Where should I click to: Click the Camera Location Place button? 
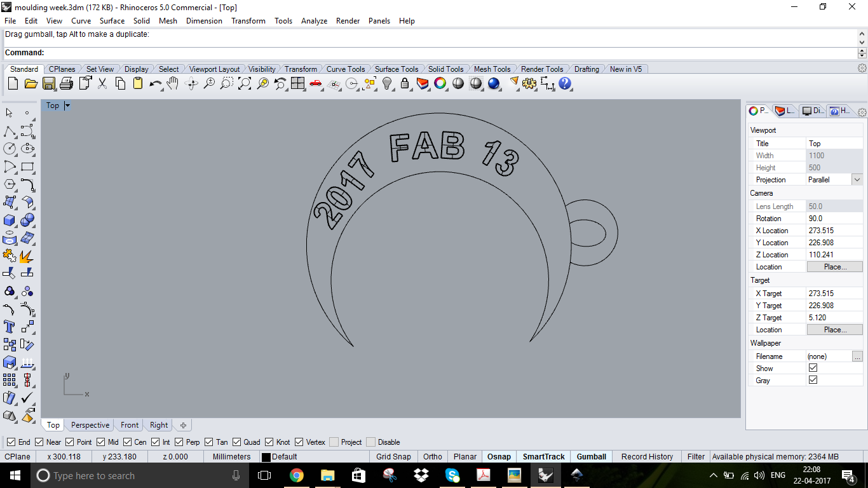point(834,267)
